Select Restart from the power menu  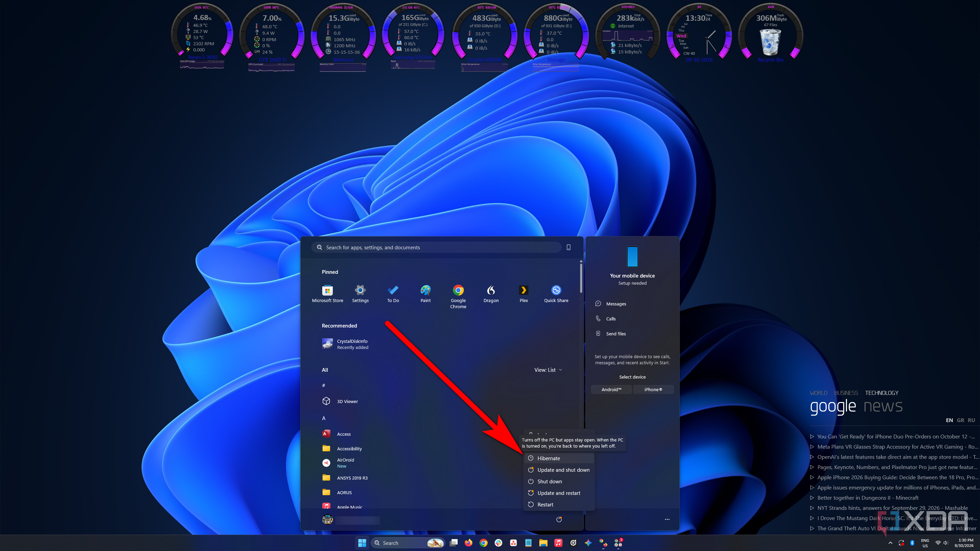pyautogui.click(x=558, y=504)
